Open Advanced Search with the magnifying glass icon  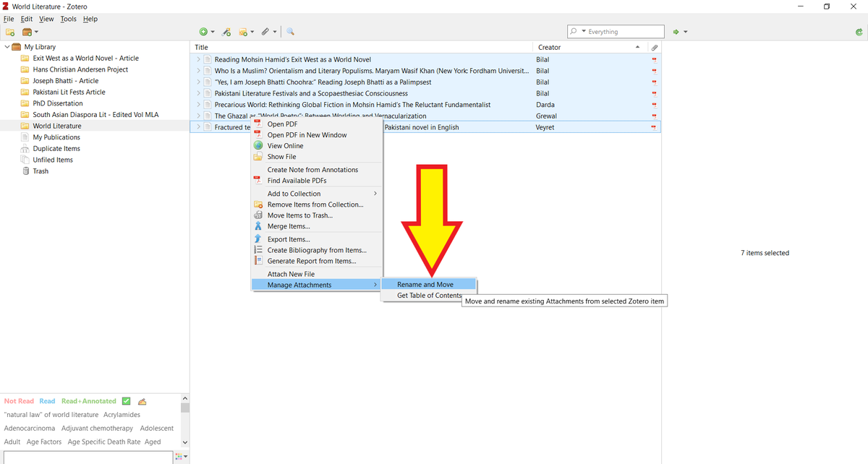[x=290, y=32]
